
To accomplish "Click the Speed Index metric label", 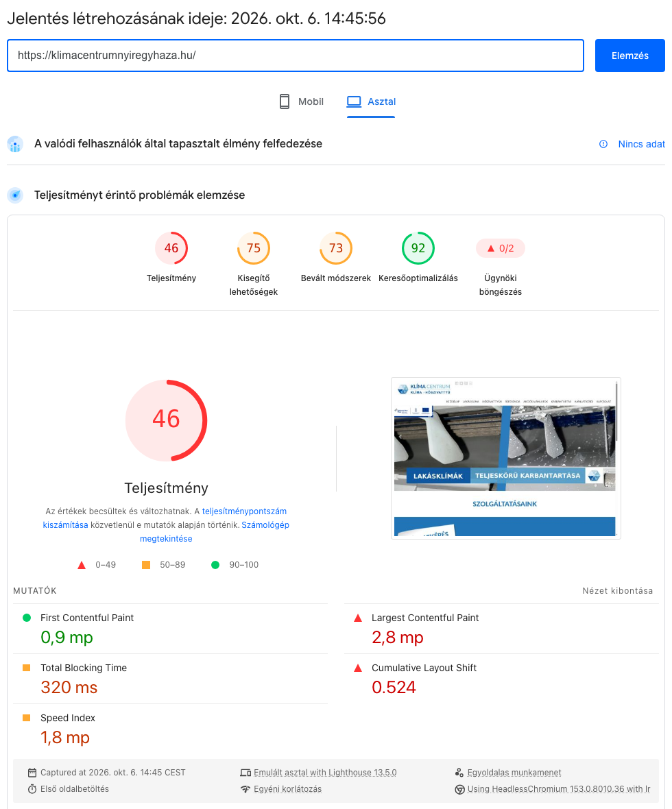I will pos(68,718).
